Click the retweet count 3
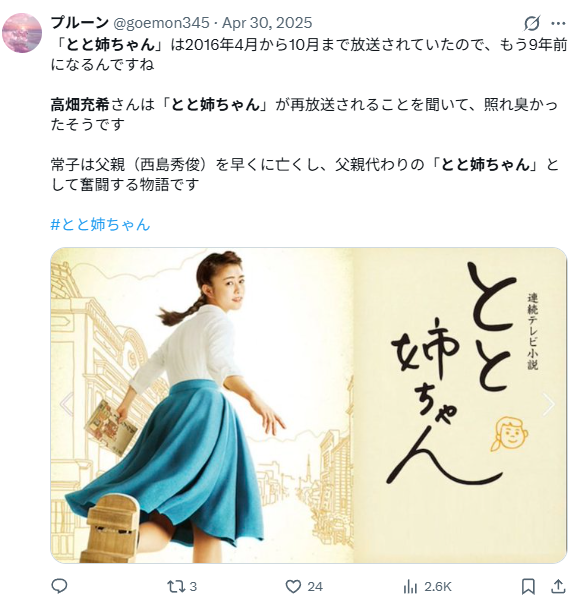Viewport: 577px width, 602px height. click(193, 587)
